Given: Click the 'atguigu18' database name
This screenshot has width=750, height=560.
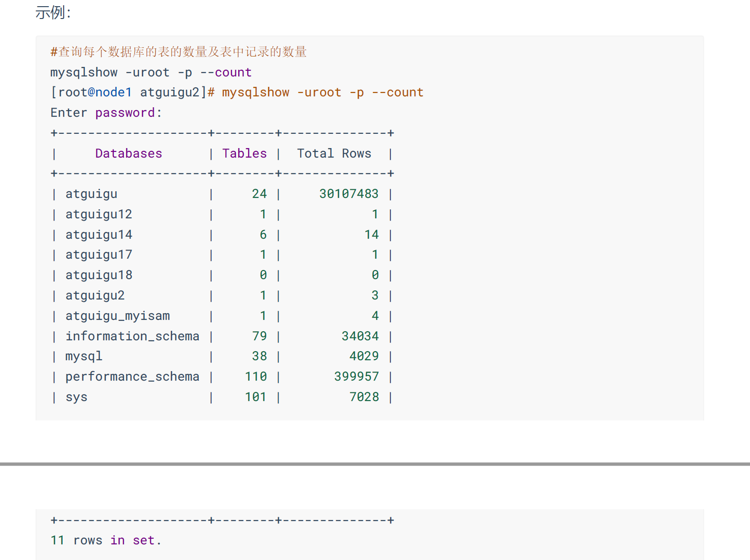Looking at the screenshot, I should tap(99, 275).
